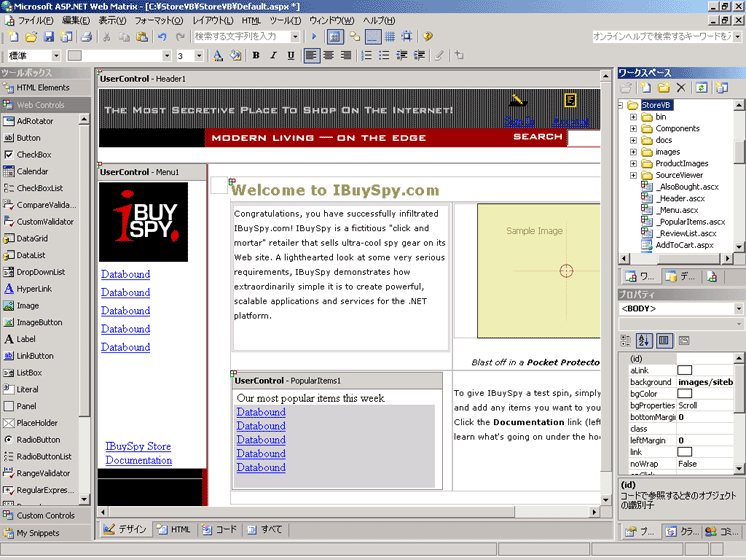Viewport: 746px width, 560px height.
Task: Click the IBuySpy Store link
Action: pyautogui.click(x=138, y=446)
